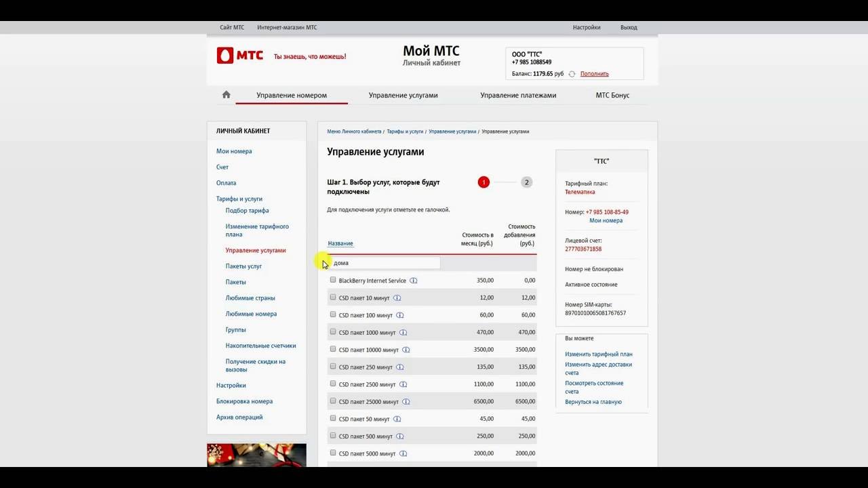Go to home via house icon
The image size is (868, 488).
[x=226, y=95]
